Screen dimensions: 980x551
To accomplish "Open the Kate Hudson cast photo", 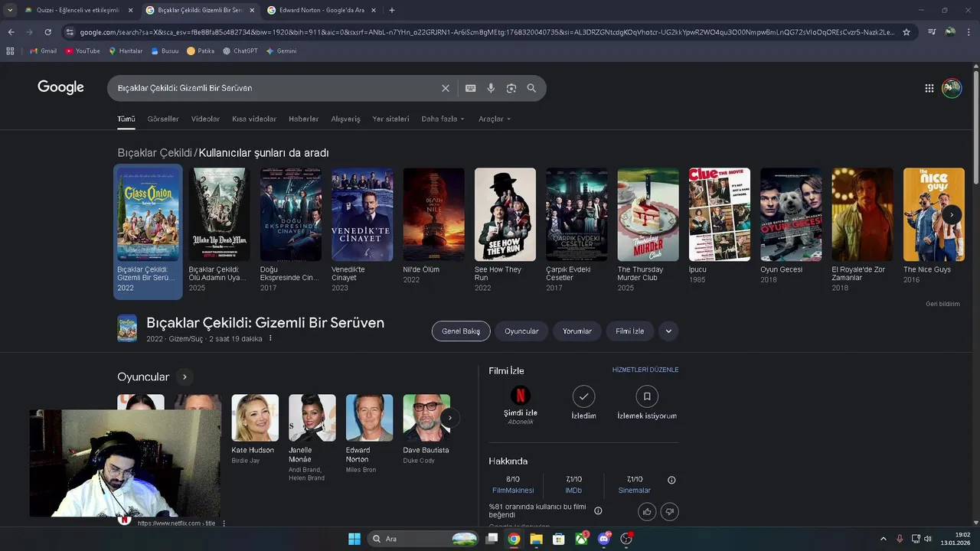I will [x=255, y=418].
